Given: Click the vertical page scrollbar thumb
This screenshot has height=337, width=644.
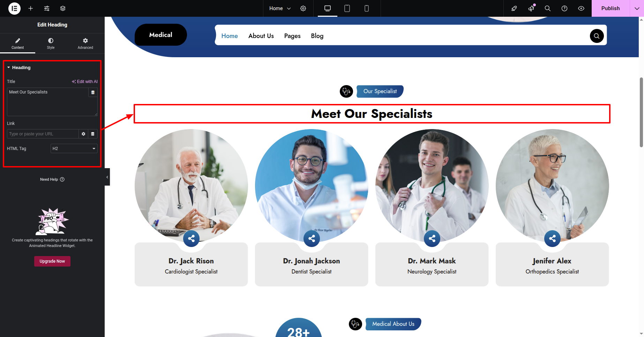Looking at the screenshot, I should coord(641,112).
